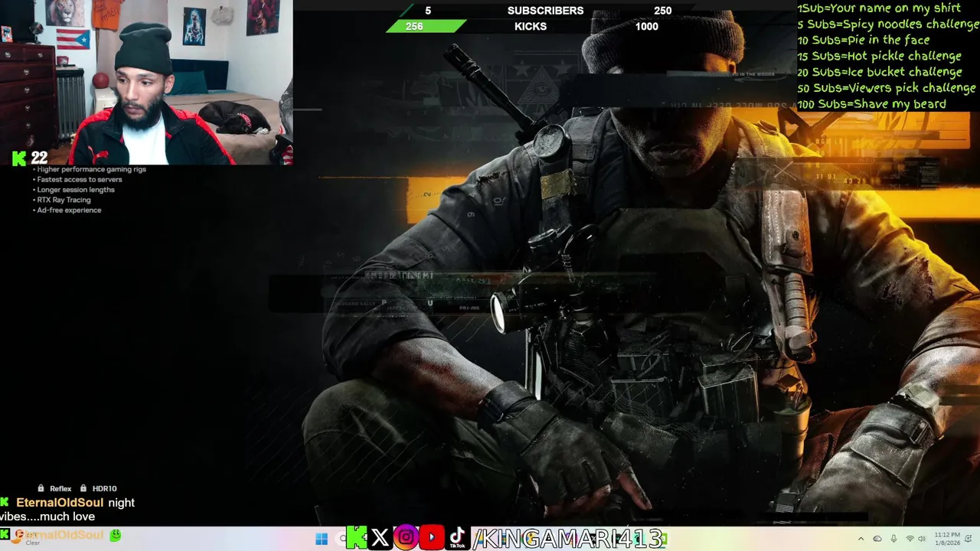Click '10 Subs=Pie in the face'
The width and height of the screenshot is (980, 551).
point(863,40)
